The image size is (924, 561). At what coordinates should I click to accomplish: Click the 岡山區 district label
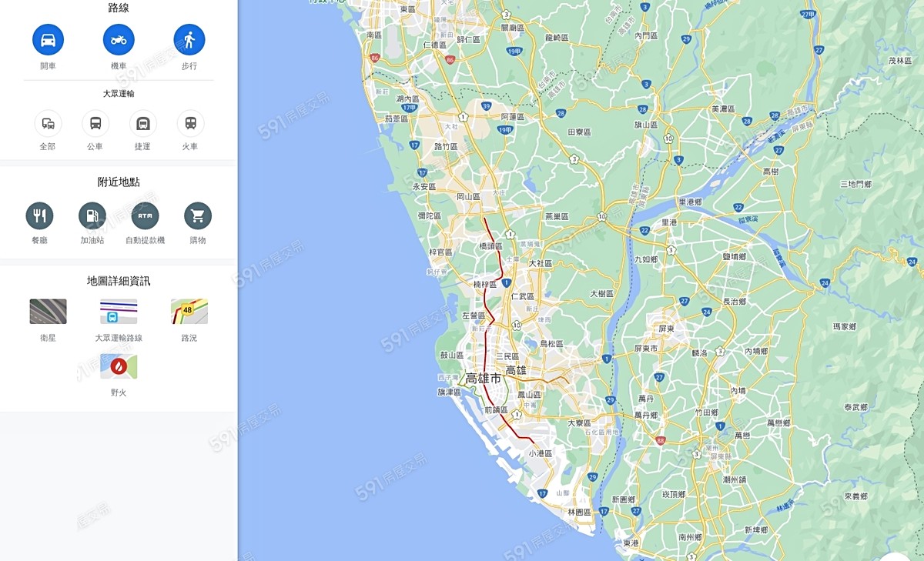coord(468,197)
